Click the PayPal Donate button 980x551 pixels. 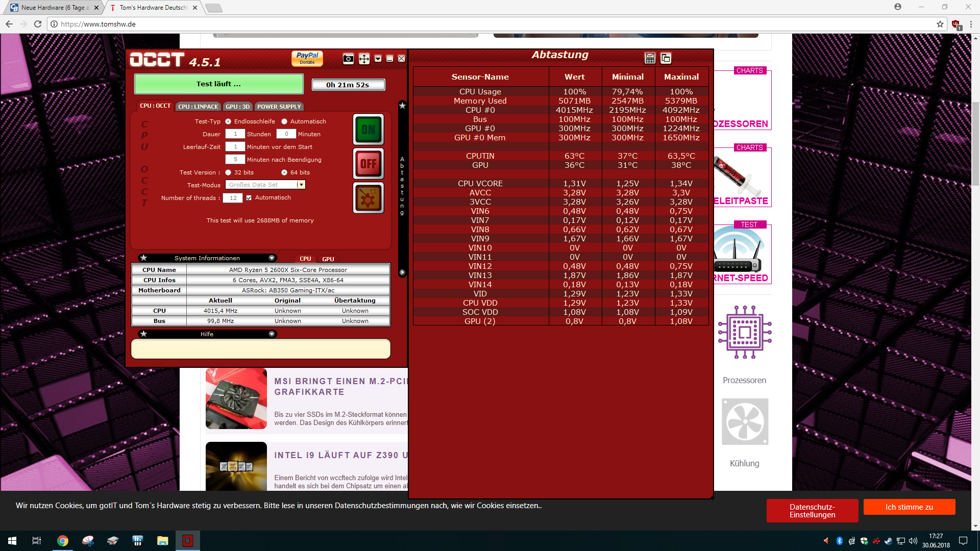pos(307,58)
